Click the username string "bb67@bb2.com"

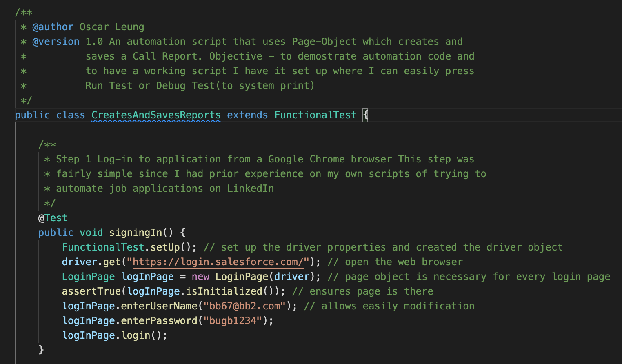[244, 306]
